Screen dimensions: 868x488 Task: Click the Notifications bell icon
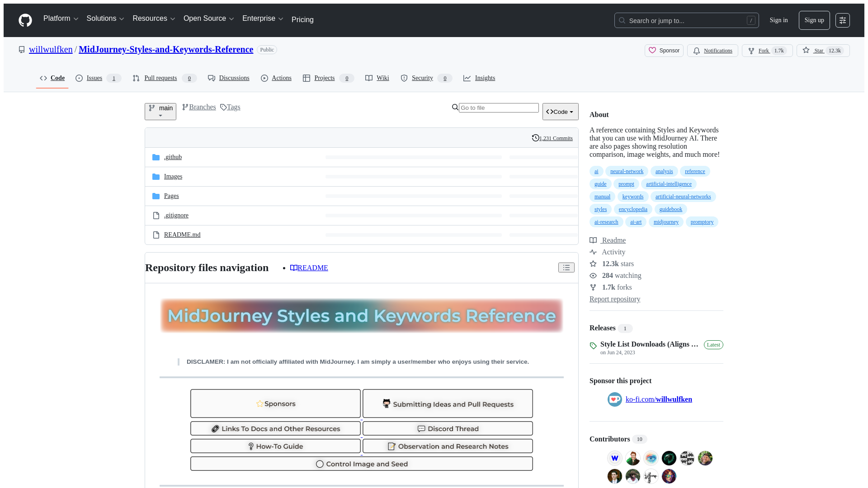pyautogui.click(x=697, y=51)
